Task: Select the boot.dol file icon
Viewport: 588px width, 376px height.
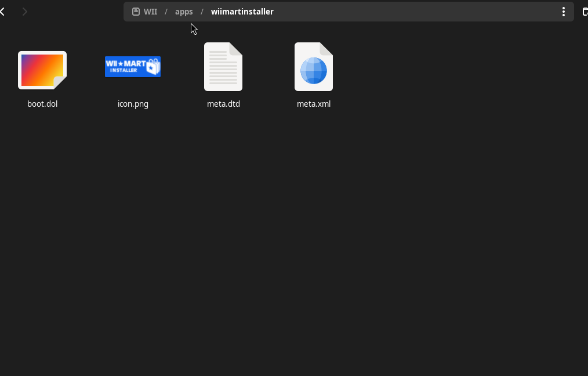Action: [42, 70]
